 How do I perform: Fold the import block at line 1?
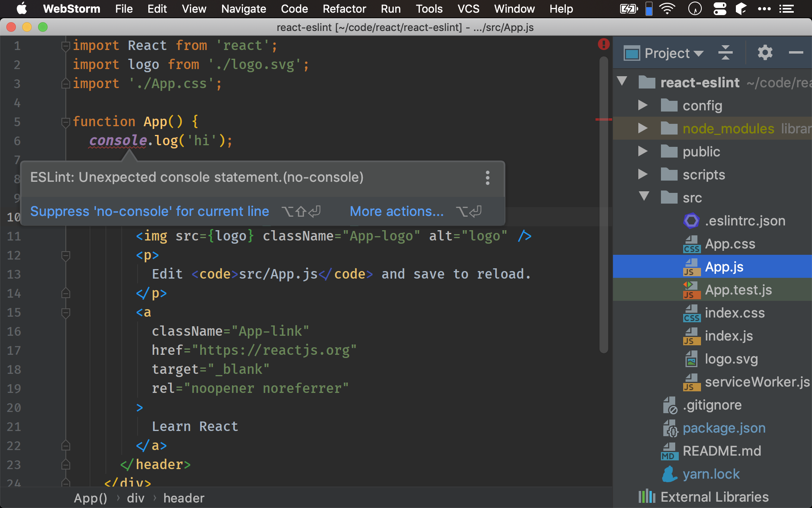66,46
